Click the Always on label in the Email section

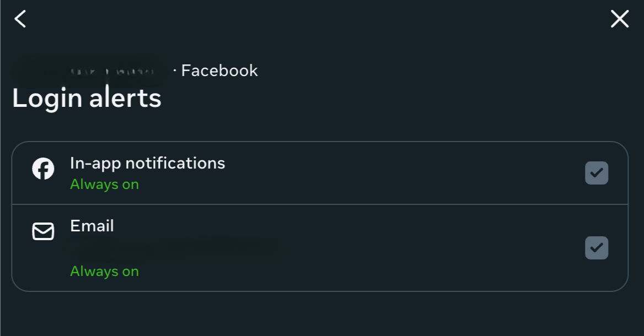tap(105, 270)
